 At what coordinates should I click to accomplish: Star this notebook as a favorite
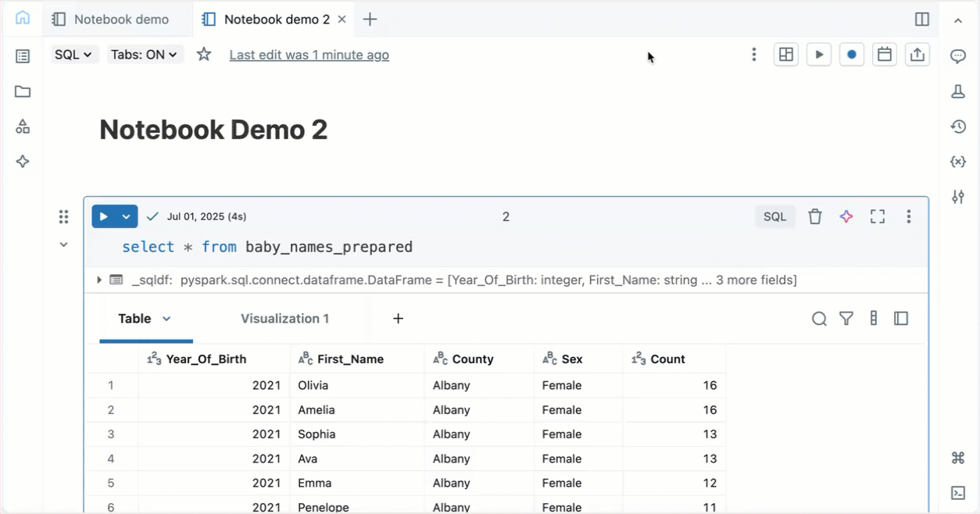point(202,54)
